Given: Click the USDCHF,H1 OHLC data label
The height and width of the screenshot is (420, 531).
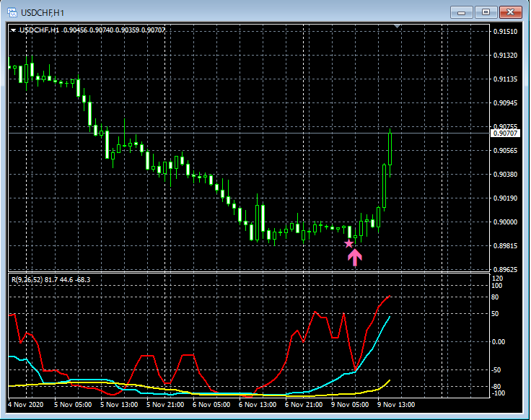Looking at the screenshot, I should [92, 30].
